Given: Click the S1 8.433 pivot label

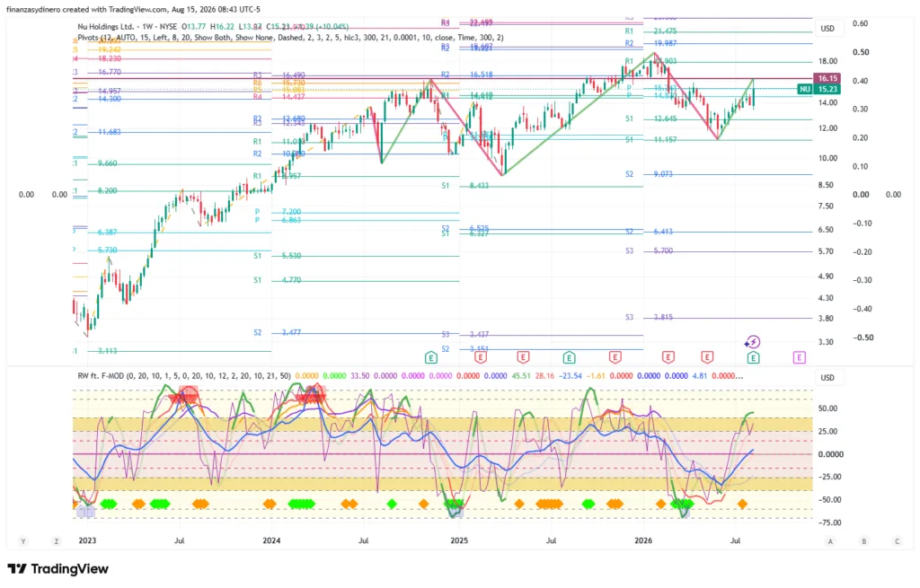Looking at the screenshot, I should click(465, 185).
